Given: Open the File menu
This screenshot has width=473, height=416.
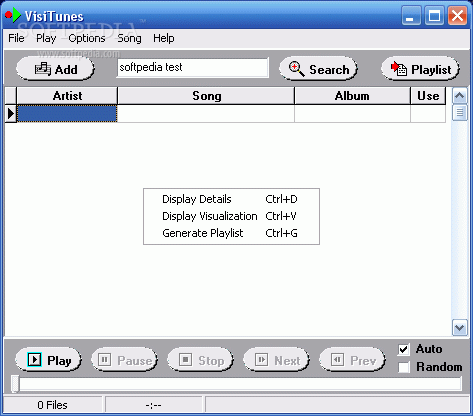Looking at the screenshot, I should 16,38.
